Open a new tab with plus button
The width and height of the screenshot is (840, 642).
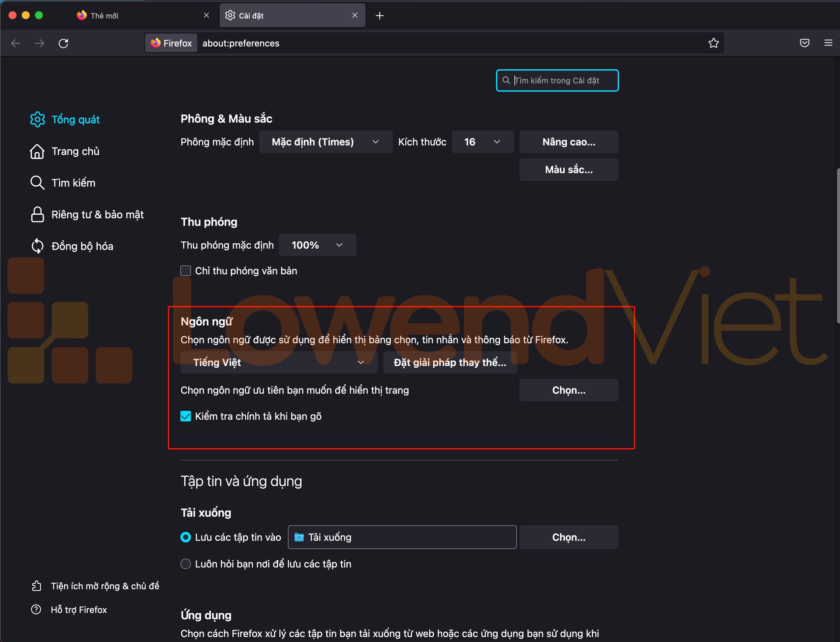[379, 16]
